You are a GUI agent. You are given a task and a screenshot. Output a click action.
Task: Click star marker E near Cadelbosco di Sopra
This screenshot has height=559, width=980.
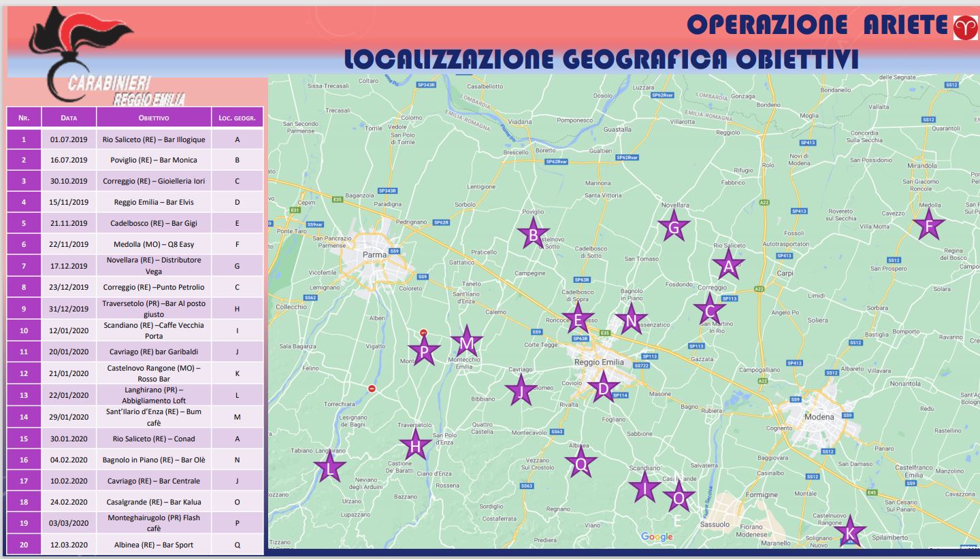[578, 318]
